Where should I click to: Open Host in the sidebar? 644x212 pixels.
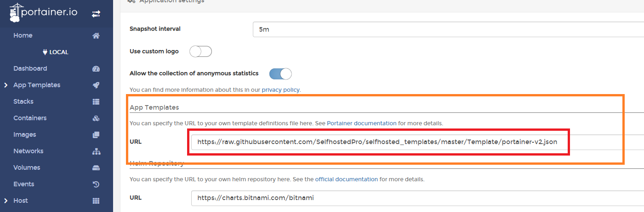pos(21,201)
